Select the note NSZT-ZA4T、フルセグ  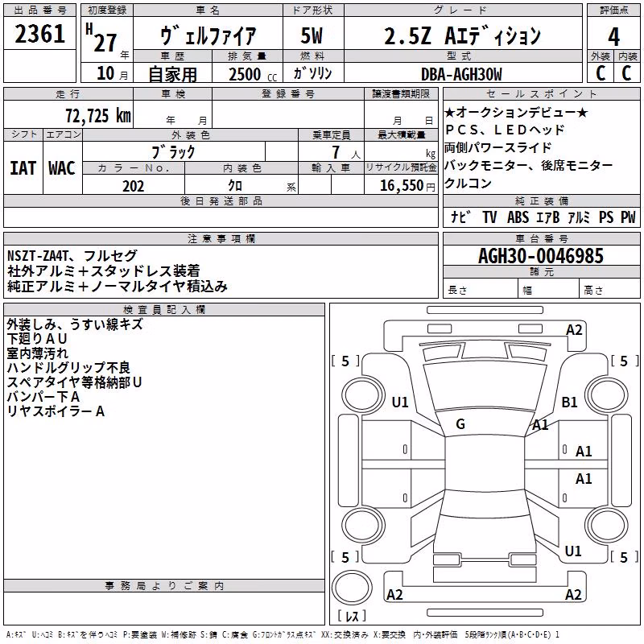tap(72, 256)
